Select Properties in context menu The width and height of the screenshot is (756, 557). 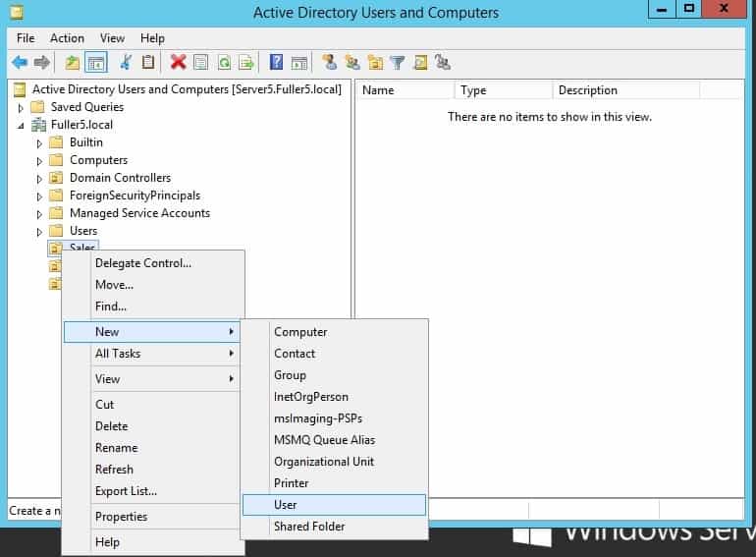pos(151,517)
